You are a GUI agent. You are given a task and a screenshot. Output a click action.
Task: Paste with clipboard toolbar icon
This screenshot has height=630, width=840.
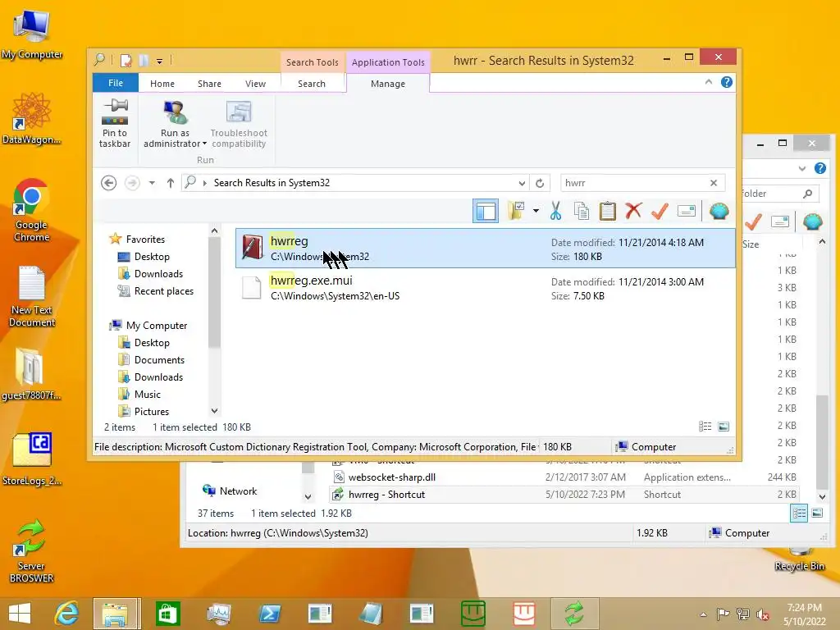point(608,211)
